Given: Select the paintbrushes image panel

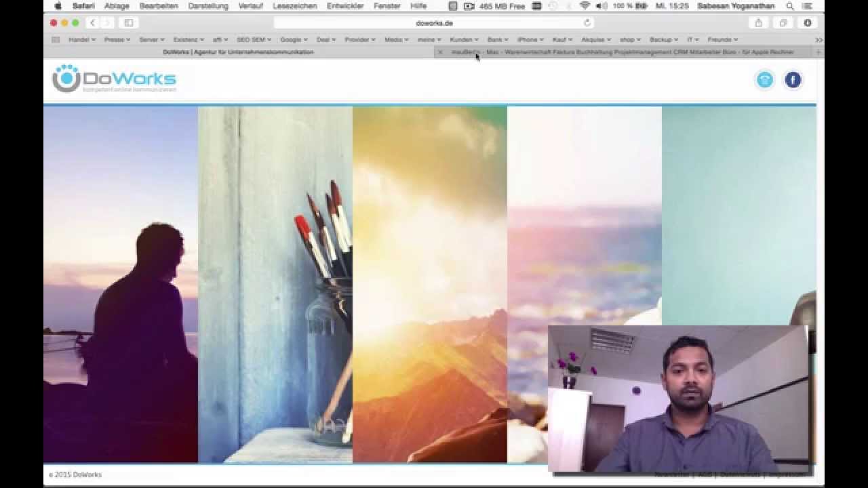Looking at the screenshot, I should pyautogui.click(x=275, y=285).
